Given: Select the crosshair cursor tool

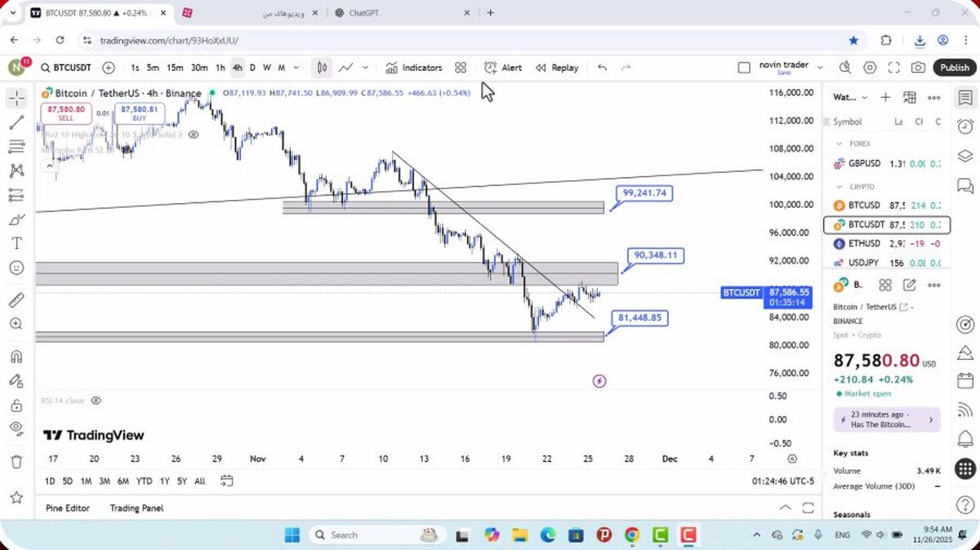Looking at the screenshot, I should tap(16, 99).
